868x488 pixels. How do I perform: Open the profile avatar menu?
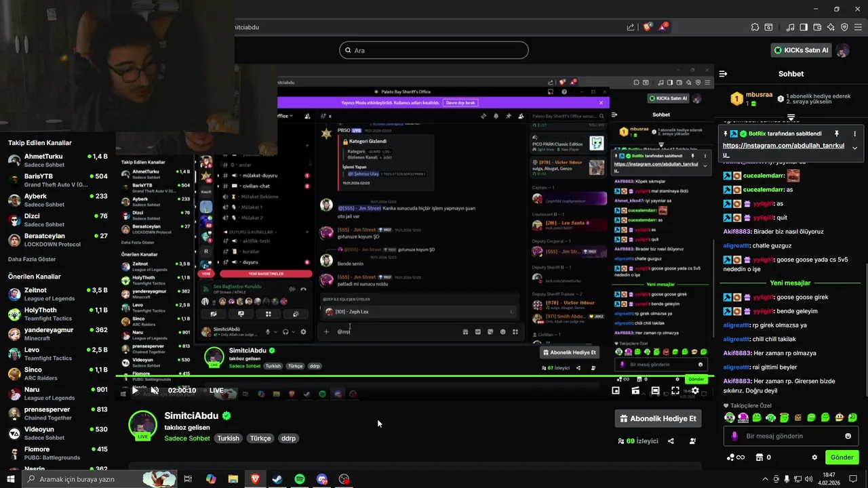843,50
